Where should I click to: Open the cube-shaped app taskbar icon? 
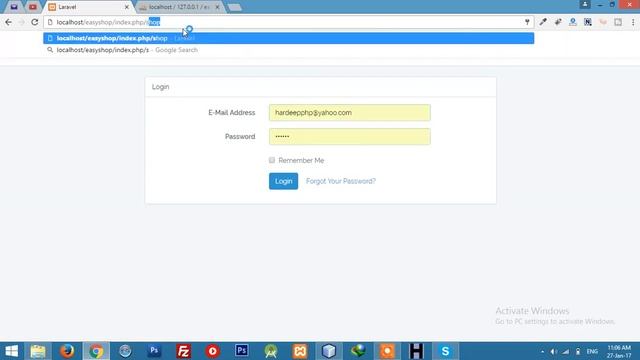[329, 351]
